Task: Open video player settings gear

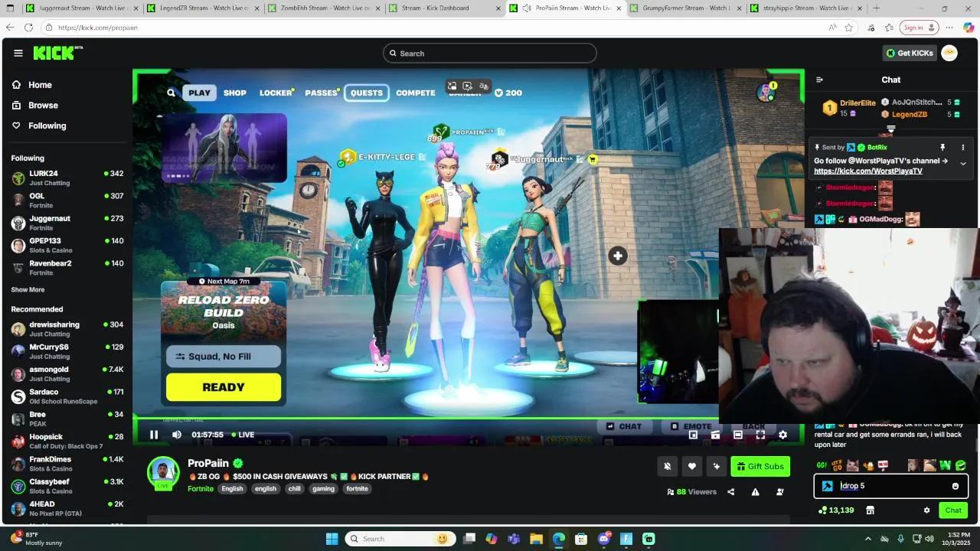Action: [x=782, y=435]
